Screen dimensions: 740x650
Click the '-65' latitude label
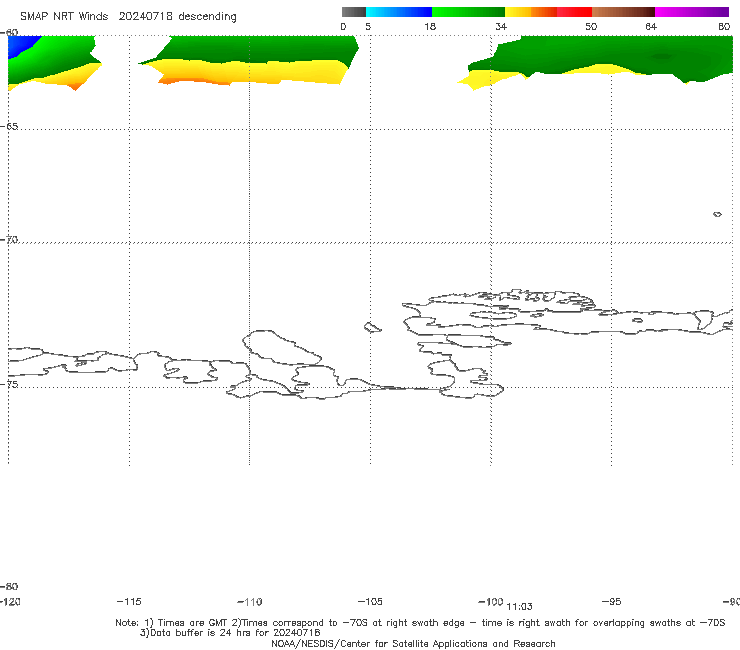9,127
